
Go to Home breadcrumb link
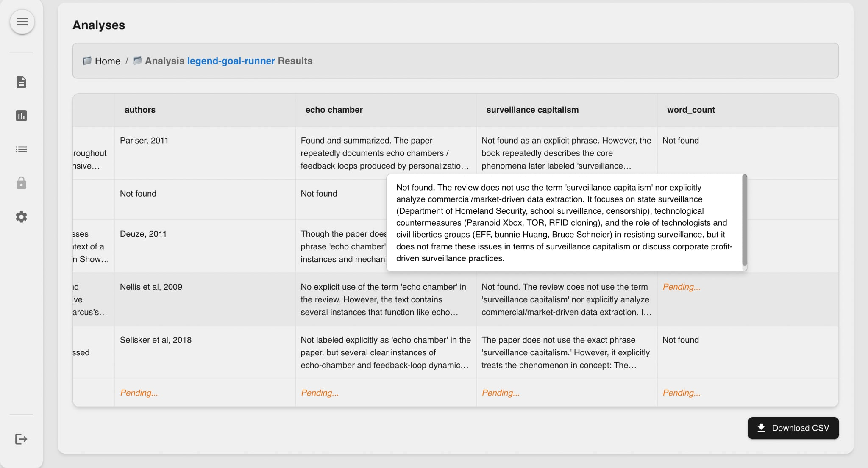coord(108,61)
